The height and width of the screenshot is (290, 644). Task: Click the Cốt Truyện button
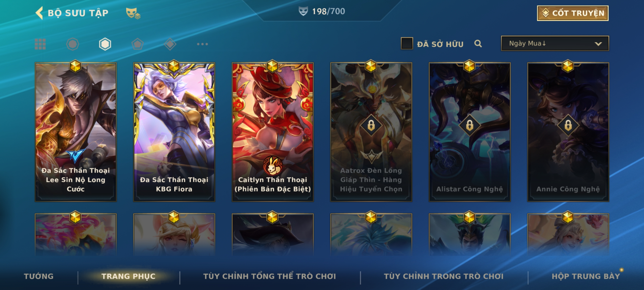[x=573, y=13]
